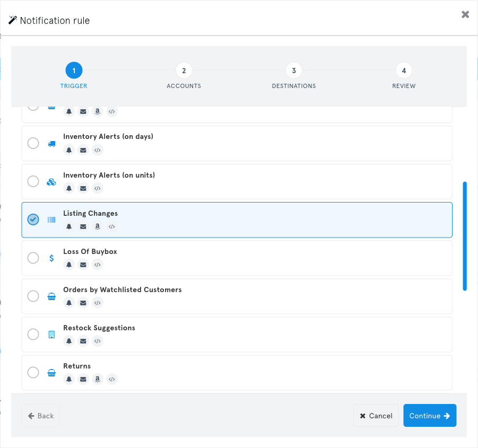The width and height of the screenshot is (478, 448).
Task: Click Amazon icon under Listing Changes
Action: point(98,226)
